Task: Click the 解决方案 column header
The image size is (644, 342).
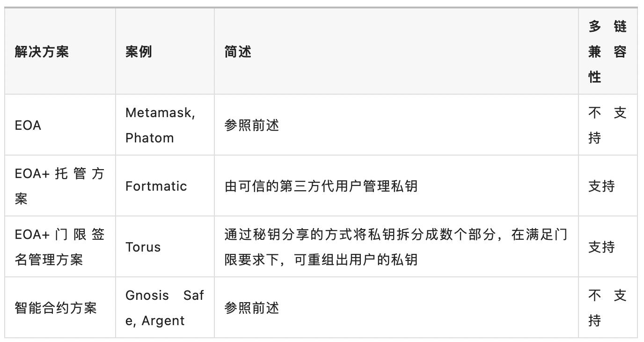Action: point(42,52)
